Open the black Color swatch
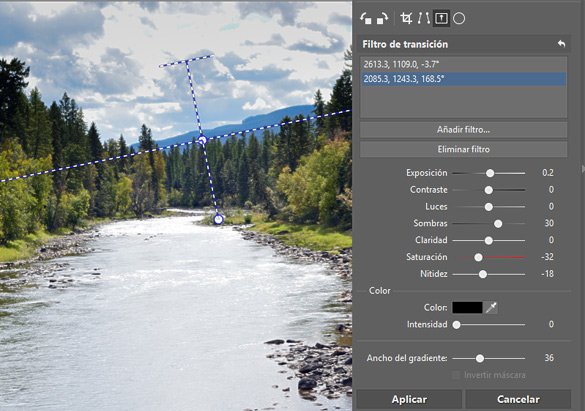 pyautogui.click(x=467, y=308)
